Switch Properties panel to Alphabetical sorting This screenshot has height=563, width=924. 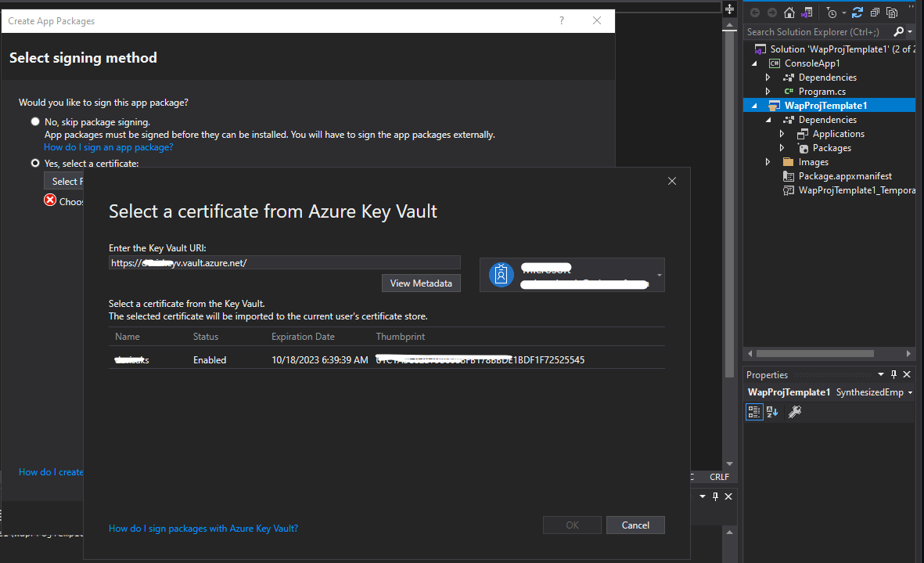coord(772,411)
